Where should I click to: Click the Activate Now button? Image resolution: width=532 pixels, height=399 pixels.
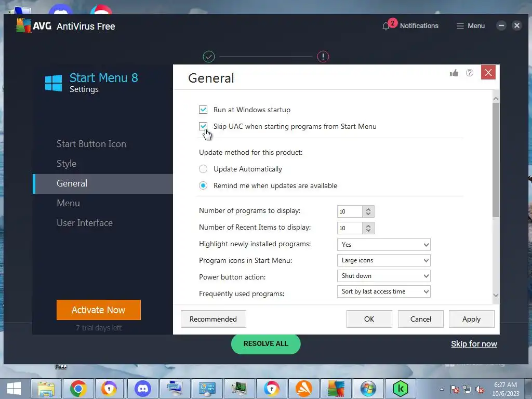pos(98,310)
